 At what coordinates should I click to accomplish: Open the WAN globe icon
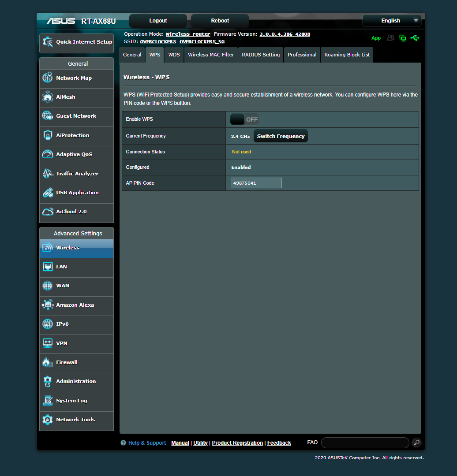click(x=47, y=286)
